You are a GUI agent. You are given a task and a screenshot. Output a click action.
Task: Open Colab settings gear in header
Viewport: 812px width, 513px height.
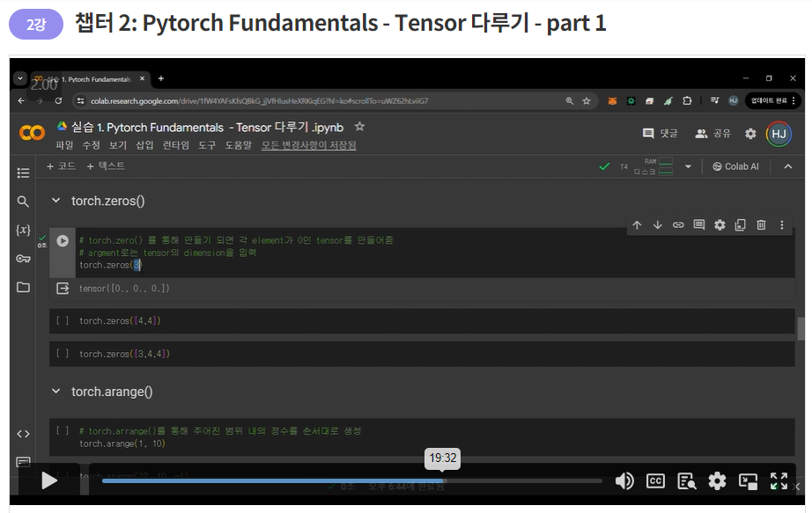click(x=750, y=134)
